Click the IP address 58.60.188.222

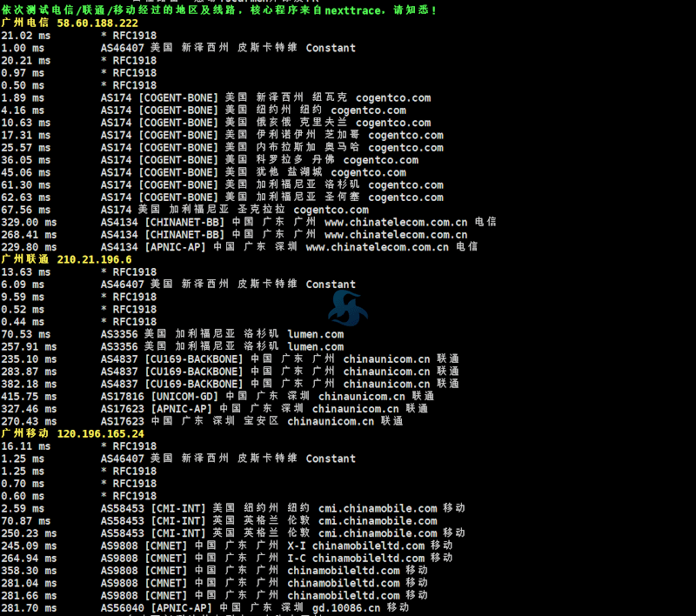pos(97,23)
